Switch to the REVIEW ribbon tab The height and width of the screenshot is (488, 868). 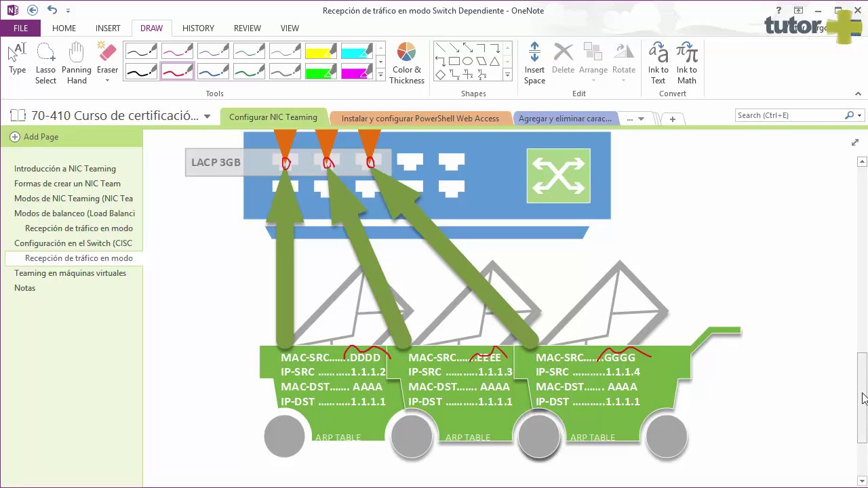(248, 28)
